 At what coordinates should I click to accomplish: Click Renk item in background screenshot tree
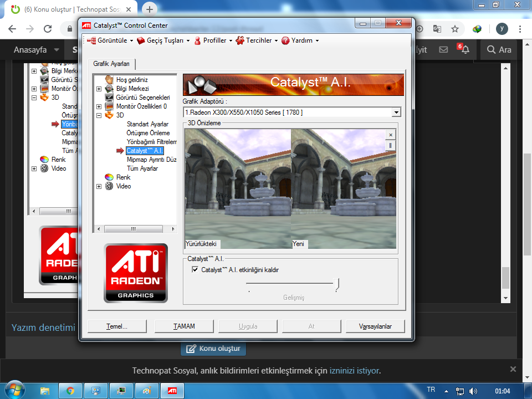(58, 160)
